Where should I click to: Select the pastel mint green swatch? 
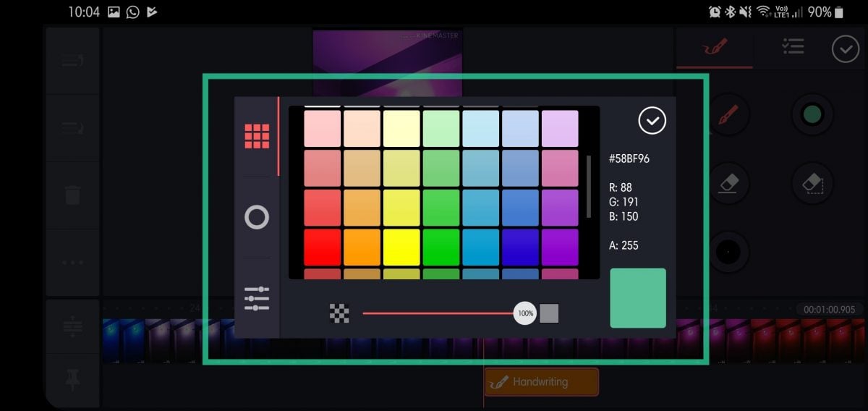[x=441, y=129]
